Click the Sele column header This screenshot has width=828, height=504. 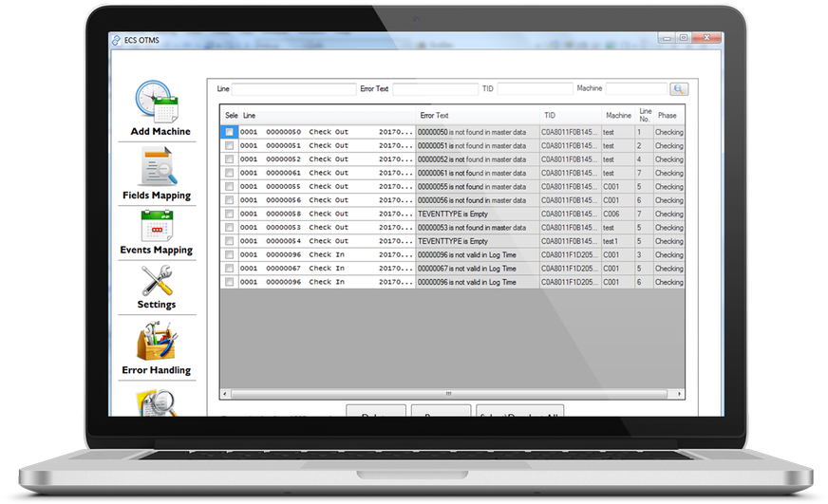point(231,116)
